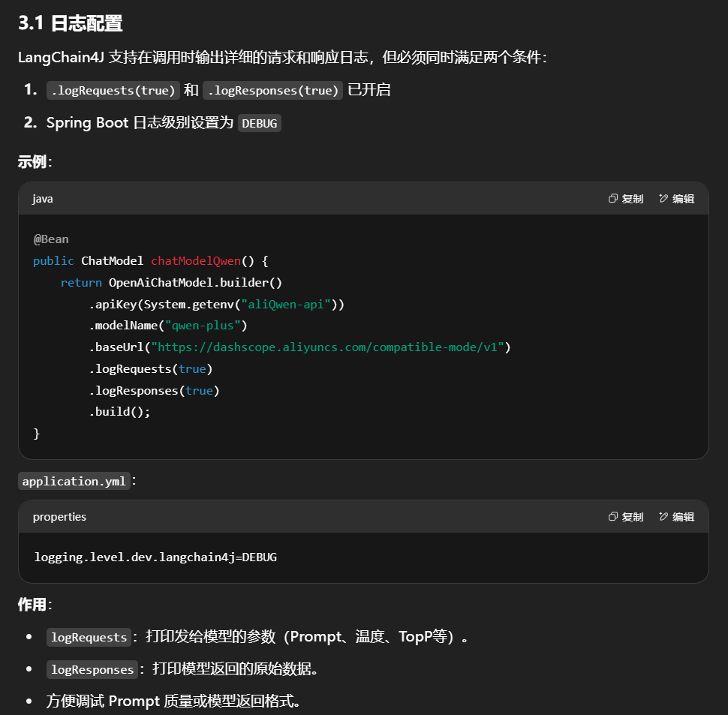
Task: Click the inline code ".logResponses(true)" in list item 1
Action: [273, 90]
